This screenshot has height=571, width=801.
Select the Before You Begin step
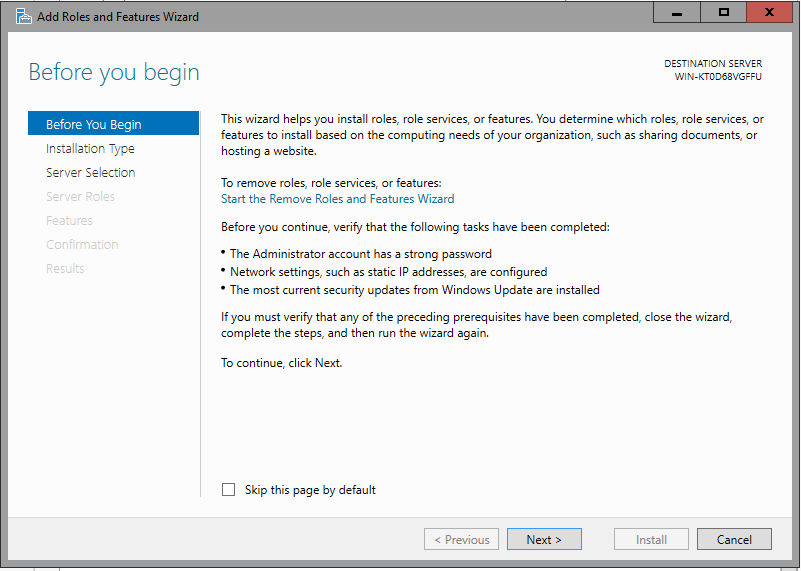point(94,124)
